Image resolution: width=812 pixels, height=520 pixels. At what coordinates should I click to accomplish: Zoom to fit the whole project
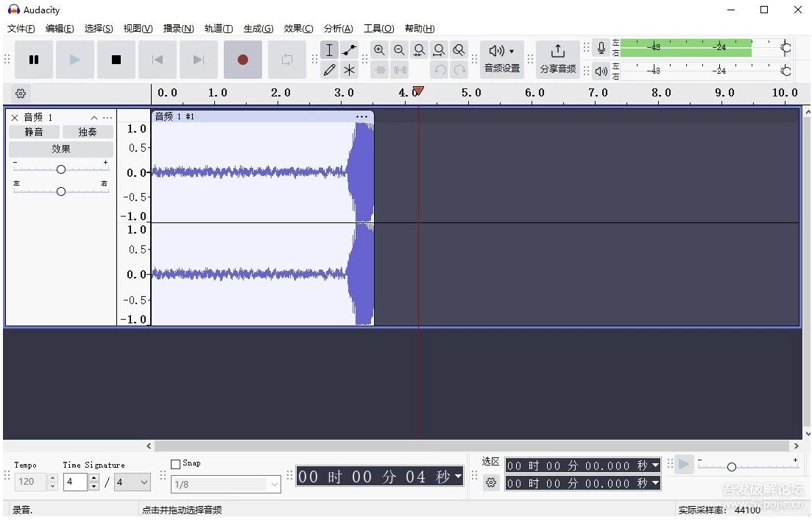tap(439, 50)
